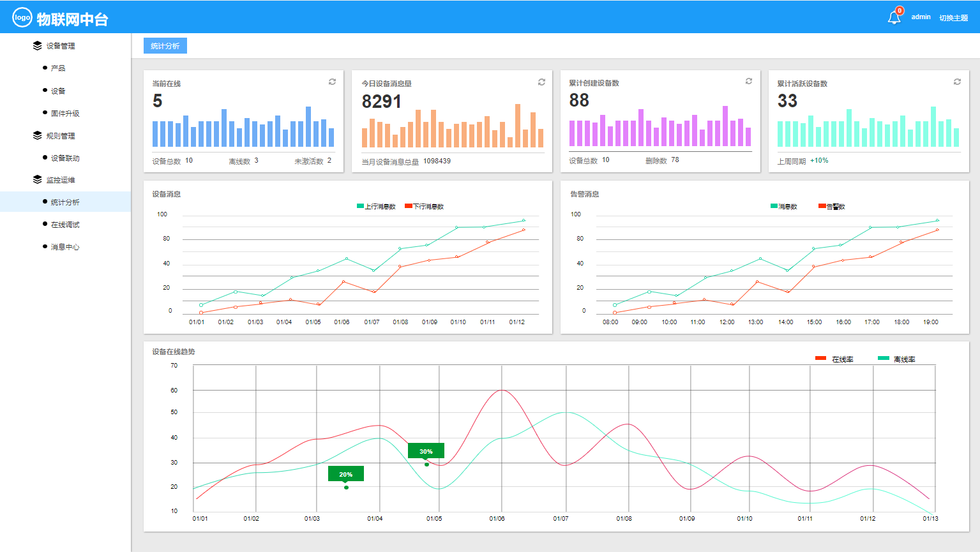Image resolution: width=980 pixels, height=552 pixels.
Task: Click the 设备管理 stack icon
Action: pos(37,46)
